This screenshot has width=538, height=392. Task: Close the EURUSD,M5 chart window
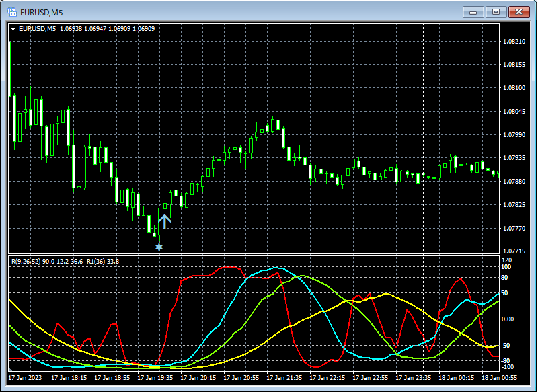pyautogui.click(x=518, y=12)
